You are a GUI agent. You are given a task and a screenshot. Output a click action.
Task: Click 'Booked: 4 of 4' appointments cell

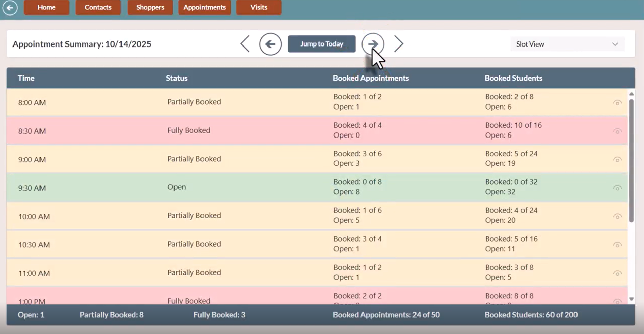click(x=357, y=125)
